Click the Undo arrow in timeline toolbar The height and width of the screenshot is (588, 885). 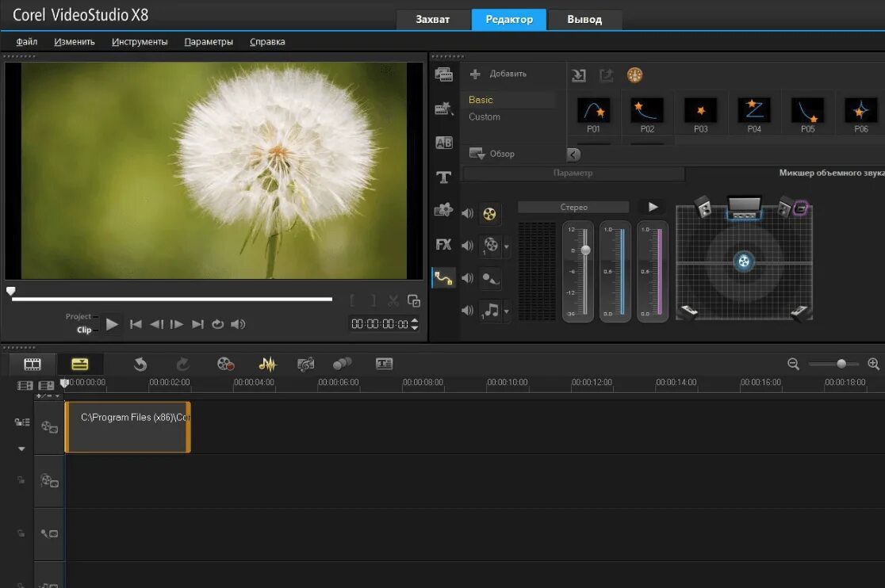(140, 364)
